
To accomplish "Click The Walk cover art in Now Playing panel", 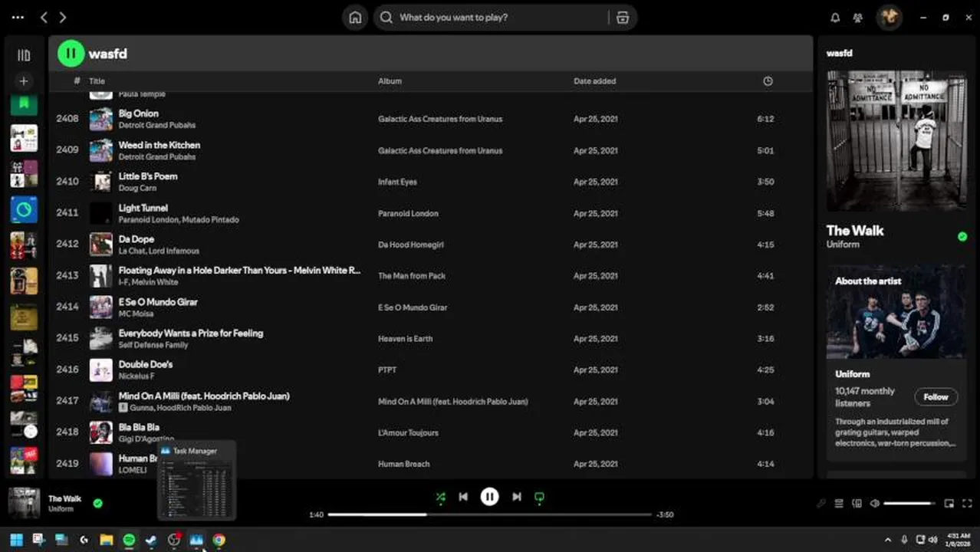I will [896, 140].
